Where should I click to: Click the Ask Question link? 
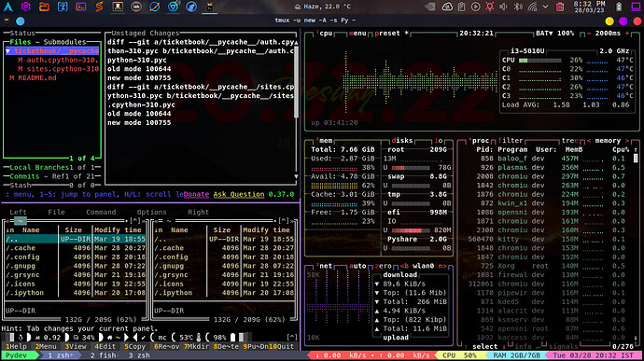(239, 194)
